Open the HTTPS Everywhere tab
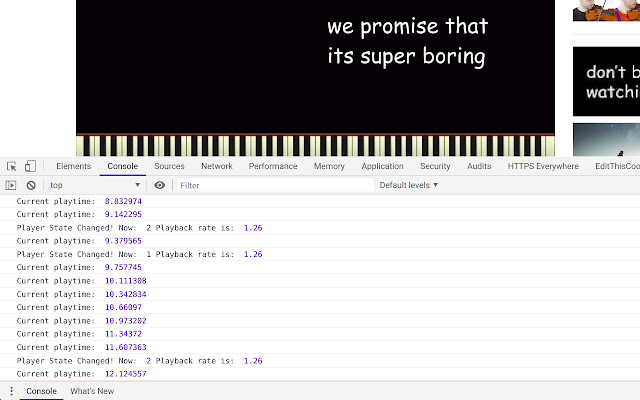Screen dimensions: 640x400 coord(542,167)
